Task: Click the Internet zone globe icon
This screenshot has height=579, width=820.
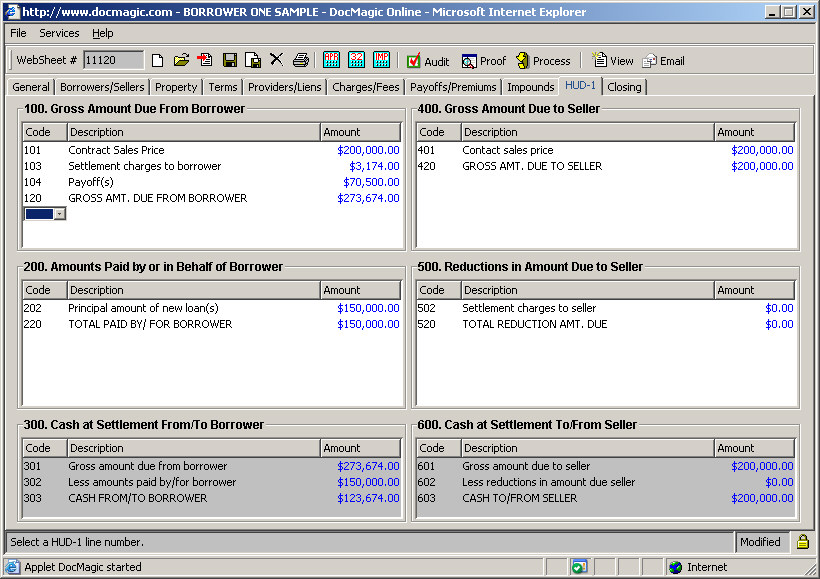Action: point(676,567)
